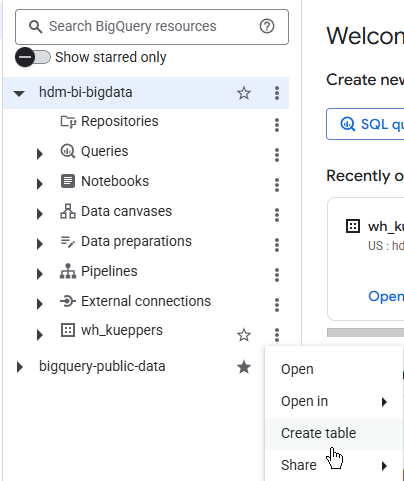Screen dimensions: 404x481
Task: Open more actions for hdm-bi-bigdata project
Action: pos(277,93)
